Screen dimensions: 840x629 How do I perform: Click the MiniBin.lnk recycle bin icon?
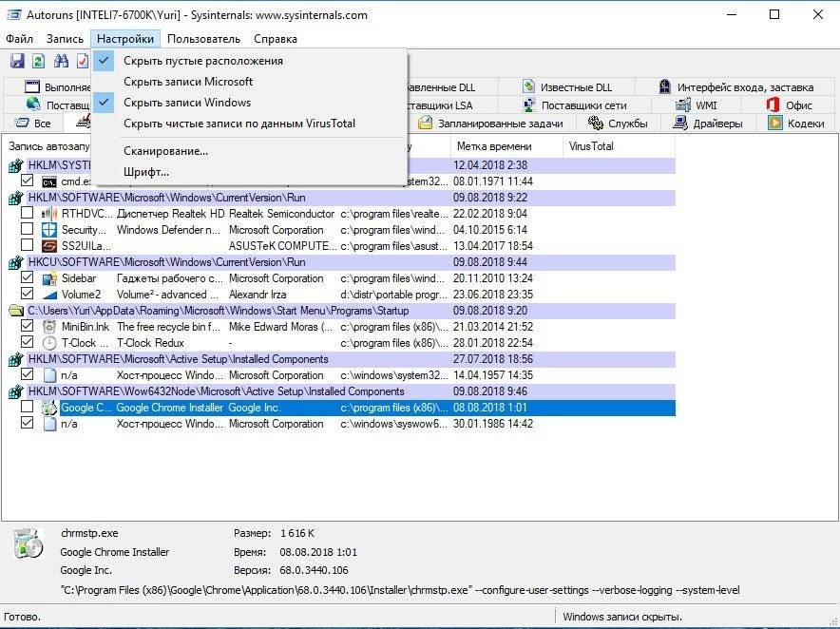(48, 327)
